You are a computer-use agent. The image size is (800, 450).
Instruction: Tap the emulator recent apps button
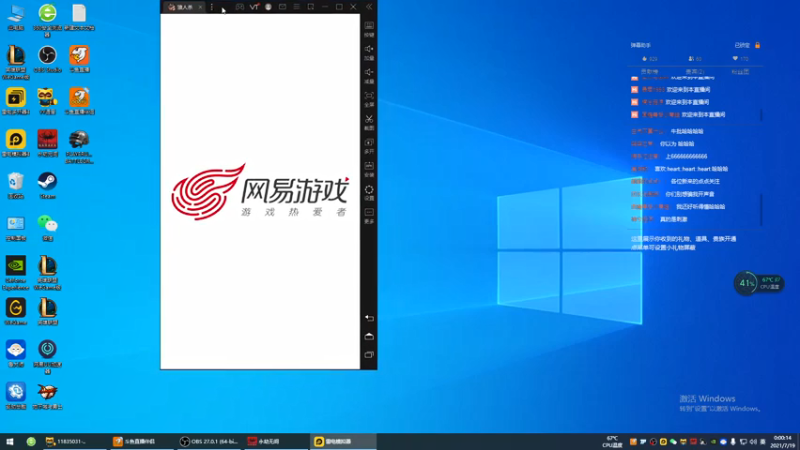click(x=369, y=355)
